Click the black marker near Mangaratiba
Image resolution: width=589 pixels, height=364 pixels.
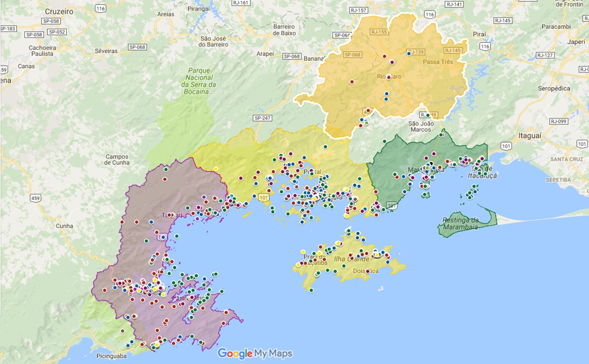click(431, 163)
